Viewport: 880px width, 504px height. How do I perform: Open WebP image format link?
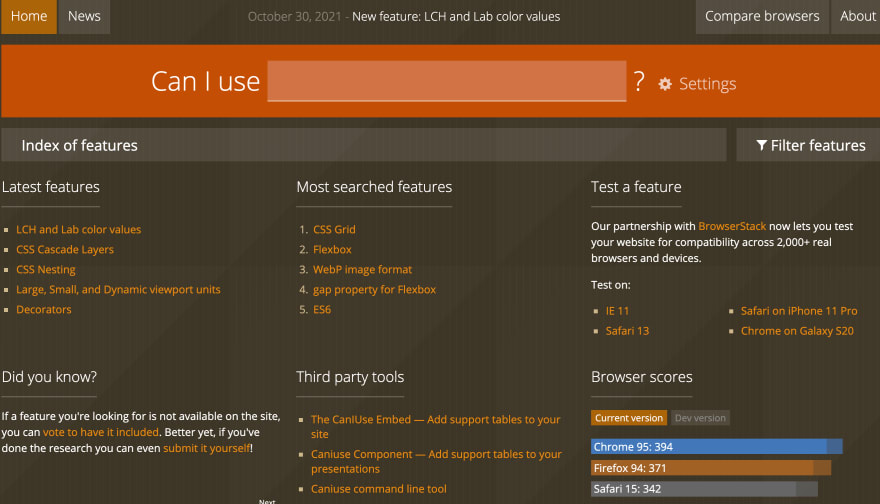click(363, 270)
